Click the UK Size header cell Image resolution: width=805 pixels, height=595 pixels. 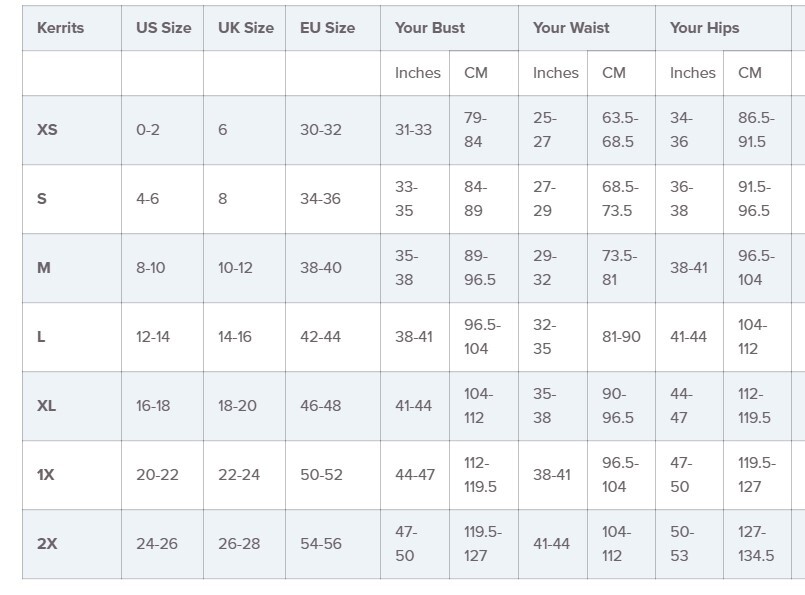tap(244, 28)
